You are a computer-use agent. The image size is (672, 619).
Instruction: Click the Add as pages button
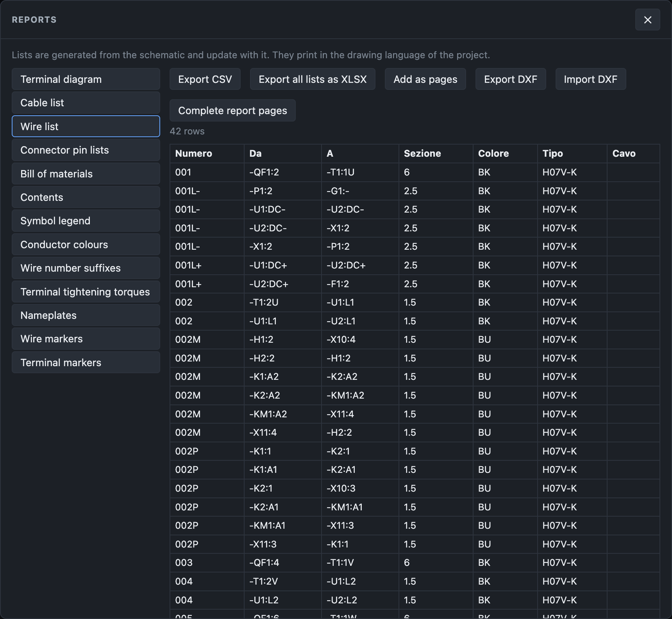pos(425,79)
